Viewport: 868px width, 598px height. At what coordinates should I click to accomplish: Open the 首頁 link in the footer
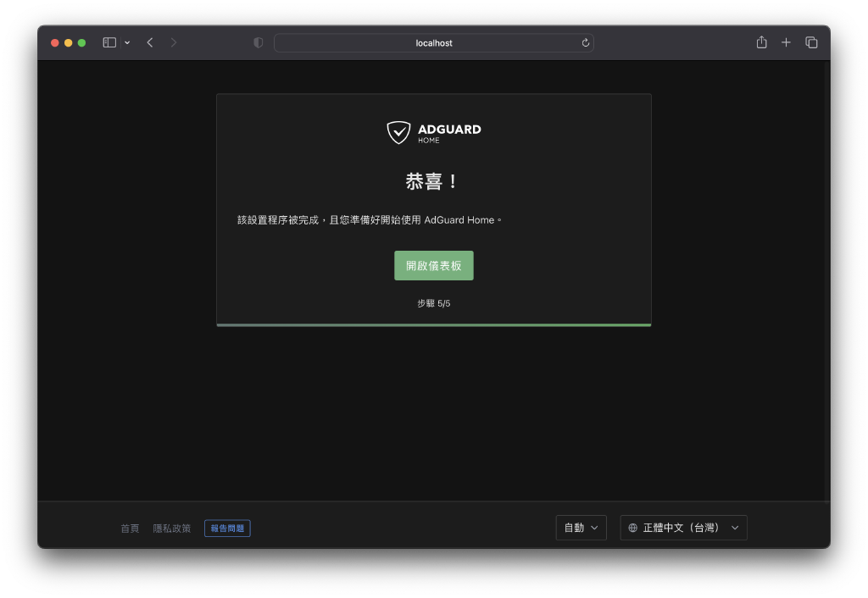[129, 528]
